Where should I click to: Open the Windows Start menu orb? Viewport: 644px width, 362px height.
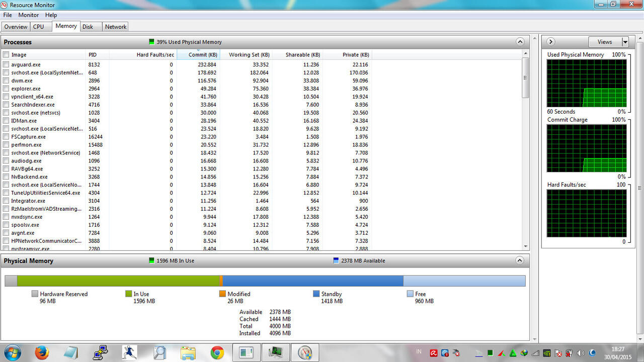[x=12, y=352]
